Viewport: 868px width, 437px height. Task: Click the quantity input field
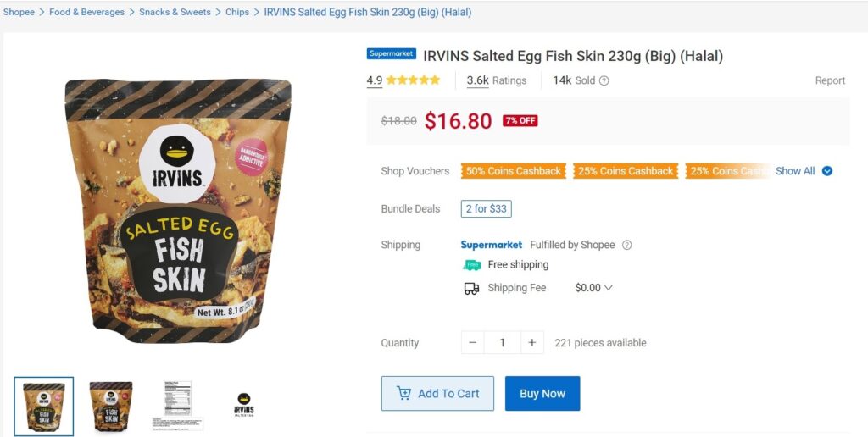(x=502, y=343)
